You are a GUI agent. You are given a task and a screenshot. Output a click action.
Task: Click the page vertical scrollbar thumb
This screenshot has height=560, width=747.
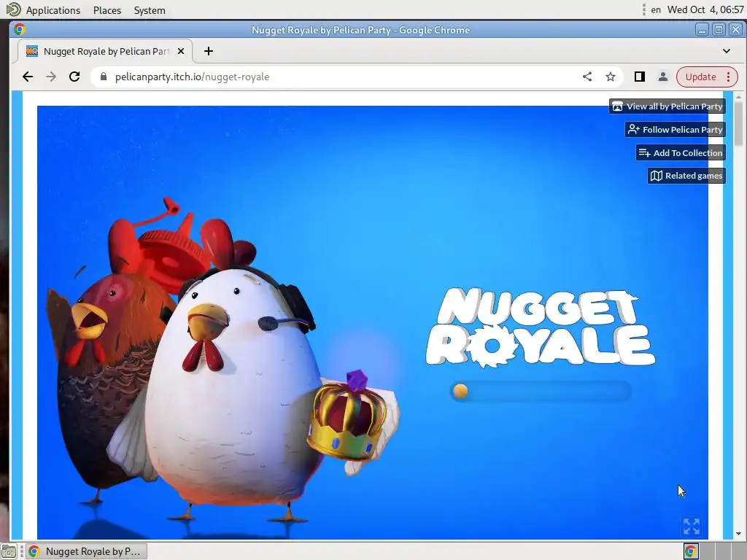pos(738,123)
